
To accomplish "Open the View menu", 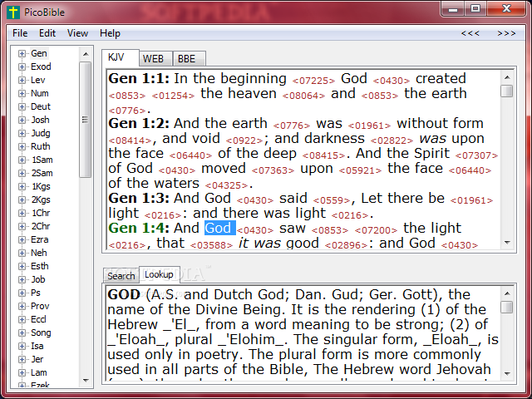I will pos(77,33).
